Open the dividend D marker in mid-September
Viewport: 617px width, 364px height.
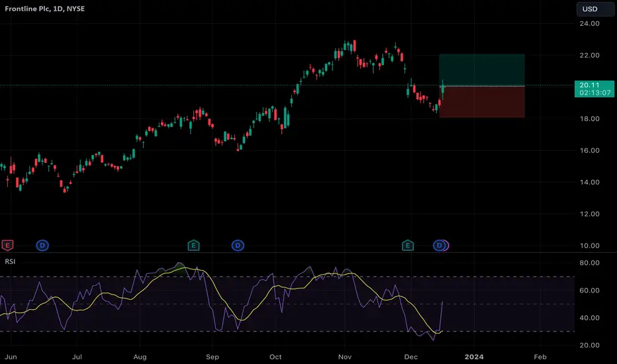click(x=238, y=246)
